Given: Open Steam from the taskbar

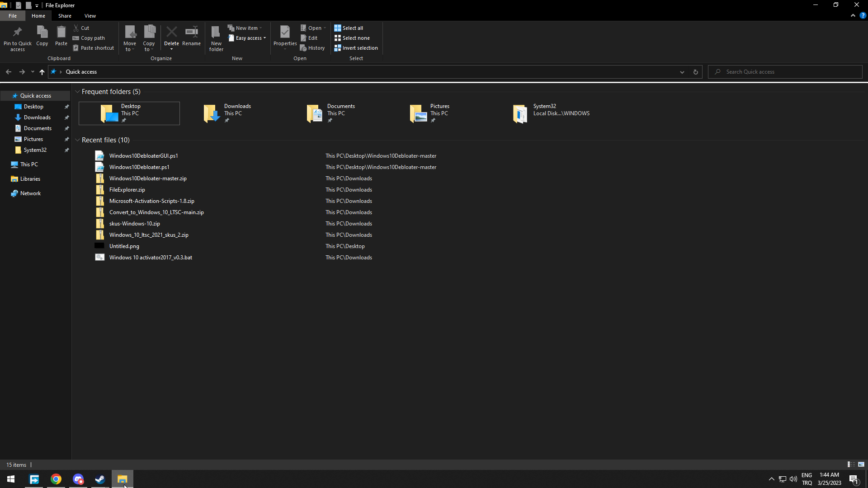Looking at the screenshot, I should click(100, 479).
